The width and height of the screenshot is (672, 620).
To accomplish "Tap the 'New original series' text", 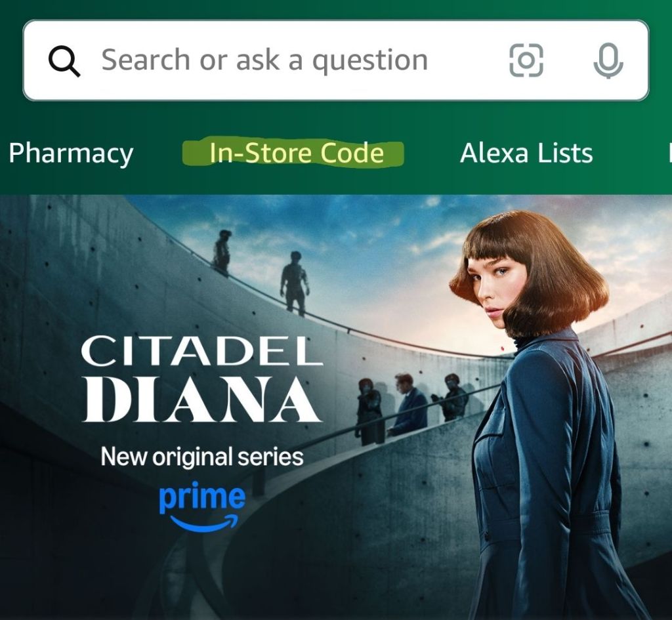I will click(x=202, y=457).
